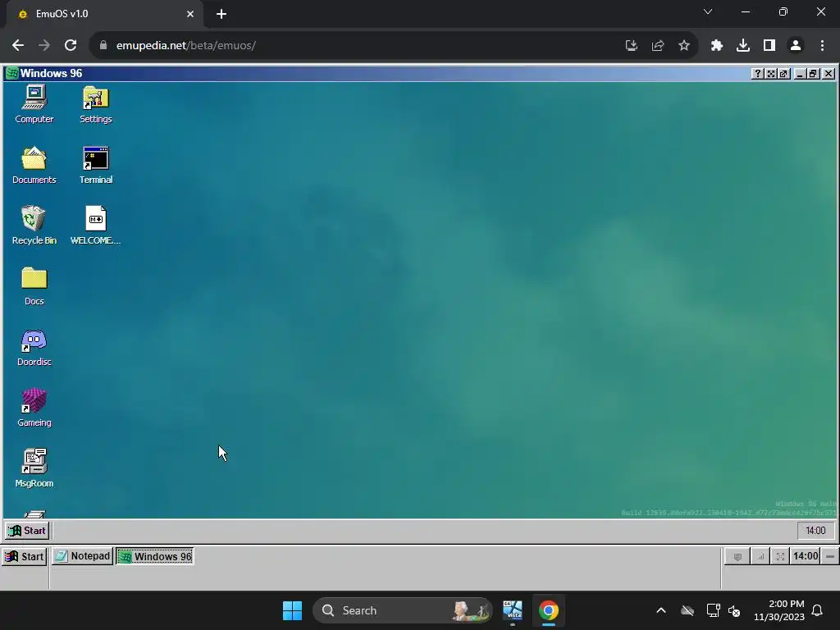Activate the Windows 96 EmuOS taskbar button
840x630 pixels.
[155, 557]
